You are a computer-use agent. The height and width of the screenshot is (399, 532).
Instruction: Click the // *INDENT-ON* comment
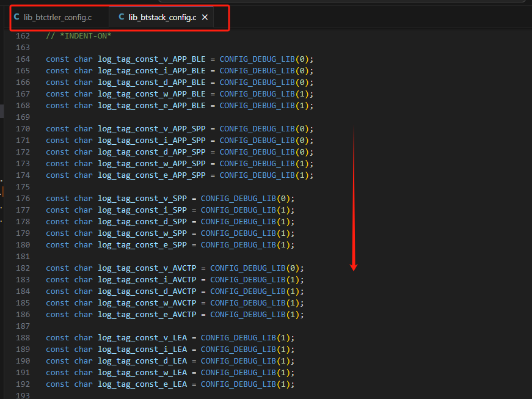(79, 36)
